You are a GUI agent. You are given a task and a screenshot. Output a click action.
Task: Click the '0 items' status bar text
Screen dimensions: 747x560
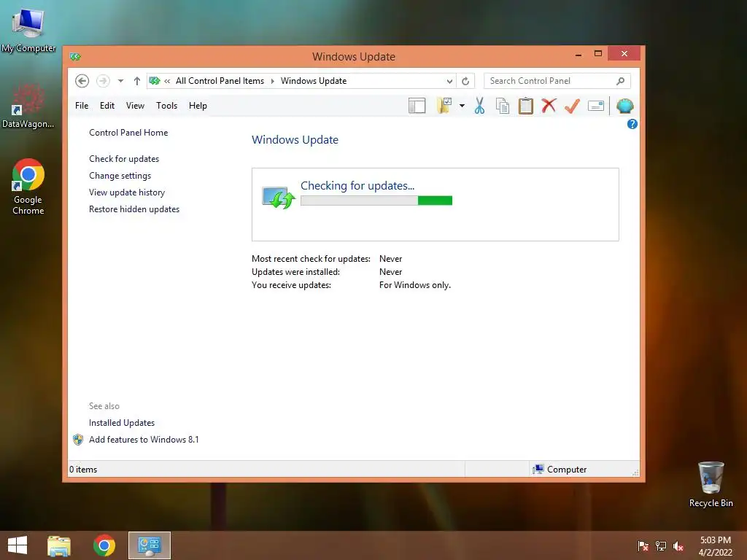83,470
